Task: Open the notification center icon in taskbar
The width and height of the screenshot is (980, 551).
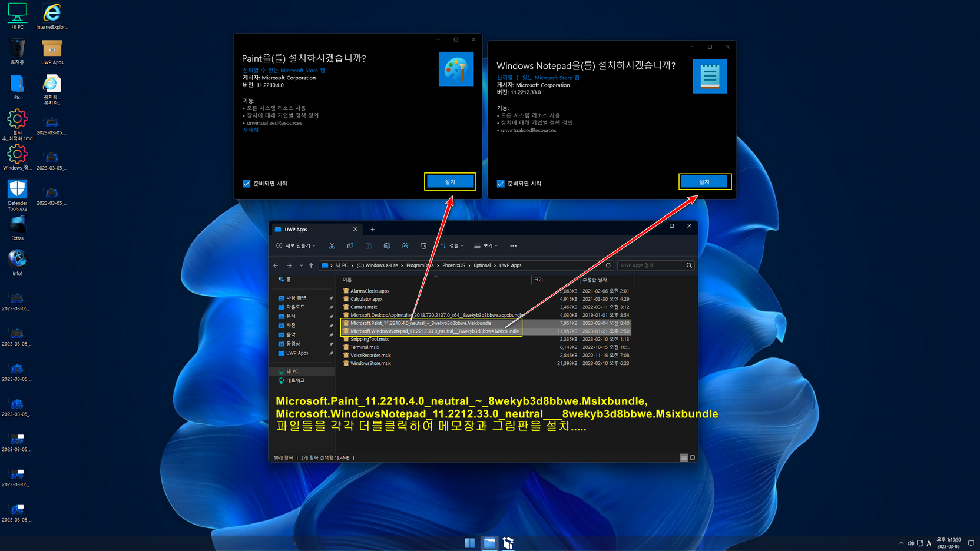Action: click(x=971, y=543)
